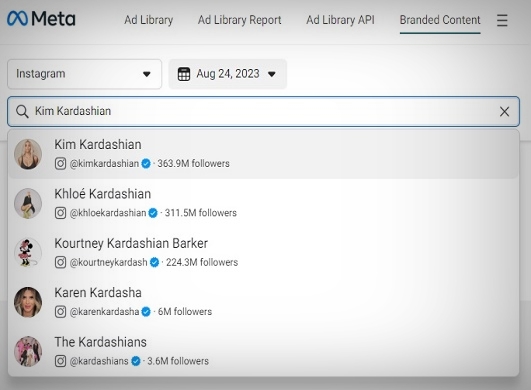Select Karen Kardasha profile picture
This screenshot has height=390, width=531.
(28, 302)
